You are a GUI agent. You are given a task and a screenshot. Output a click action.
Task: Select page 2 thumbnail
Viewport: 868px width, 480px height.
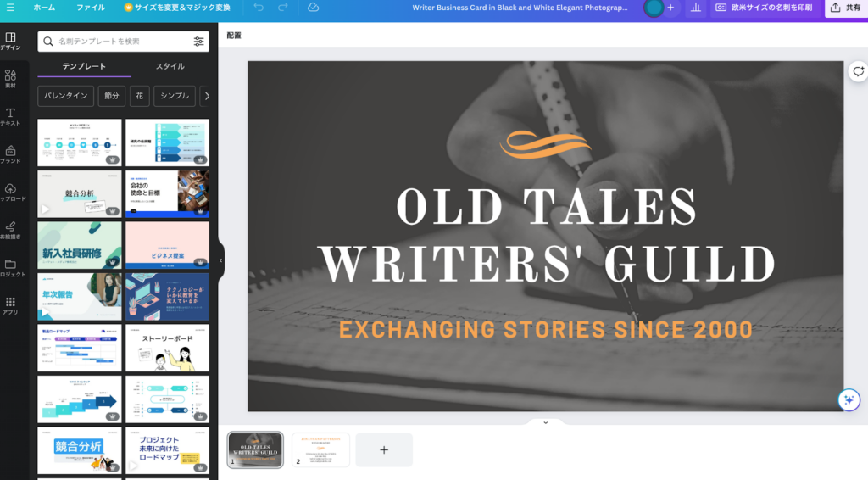pyautogui.click(x=321, y=449)
